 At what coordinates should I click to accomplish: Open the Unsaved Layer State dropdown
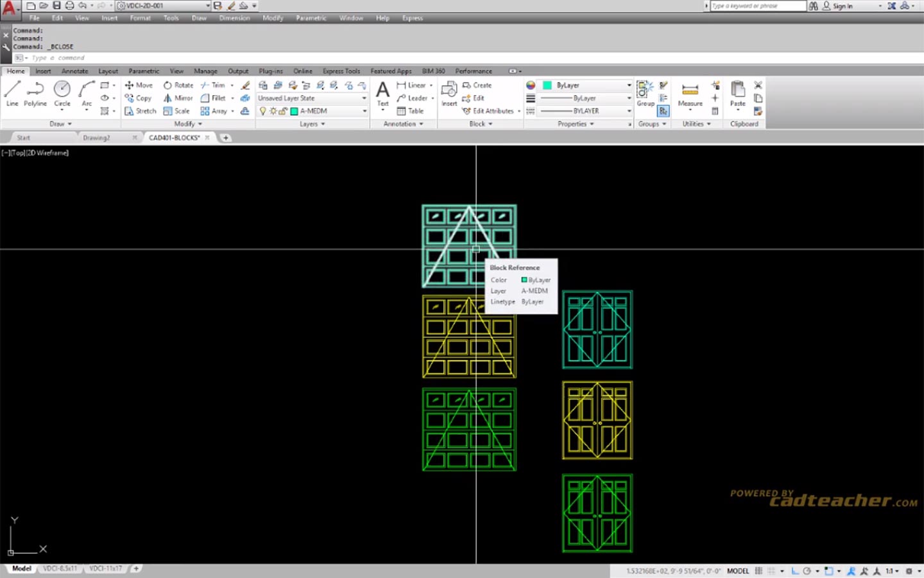363,98
